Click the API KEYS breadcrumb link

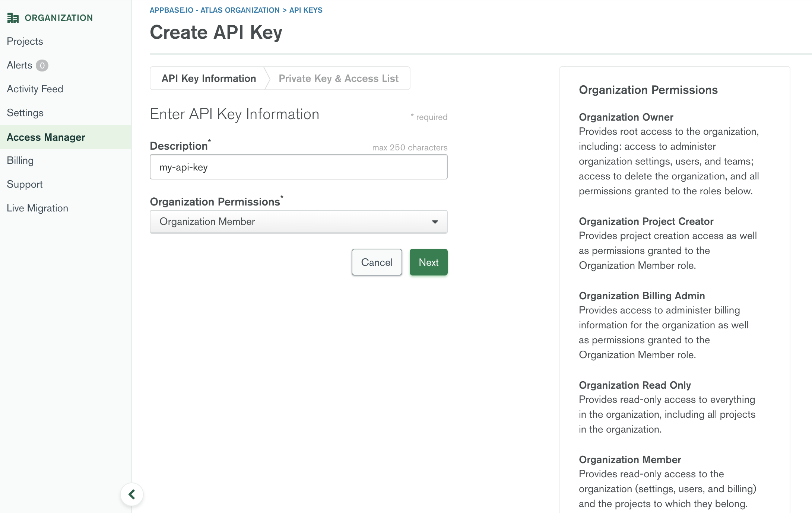coord(306,10)
